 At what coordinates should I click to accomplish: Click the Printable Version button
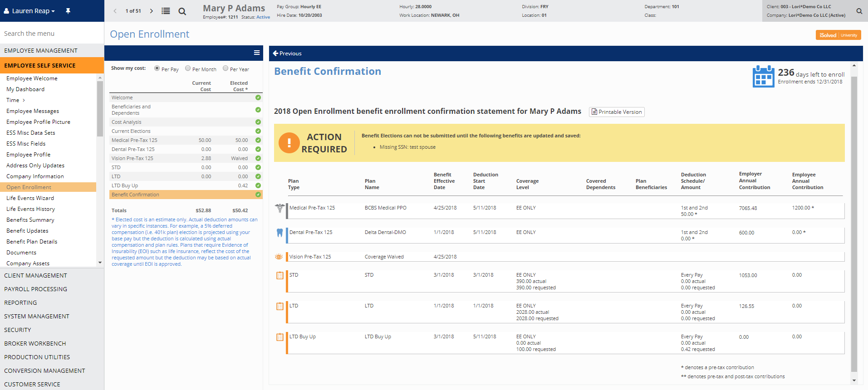click(617, 112)
